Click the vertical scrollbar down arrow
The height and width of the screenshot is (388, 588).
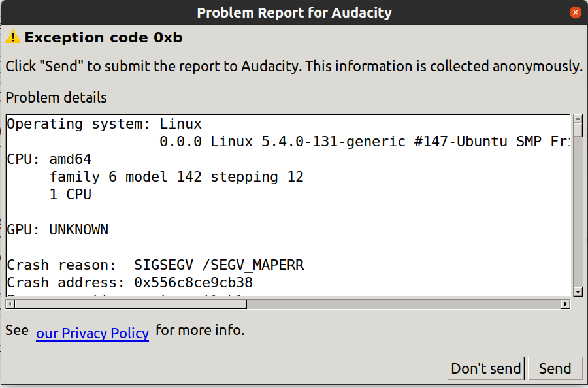578,292
